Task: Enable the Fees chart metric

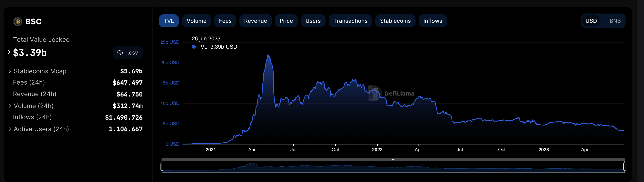Action: click(225, 21)
